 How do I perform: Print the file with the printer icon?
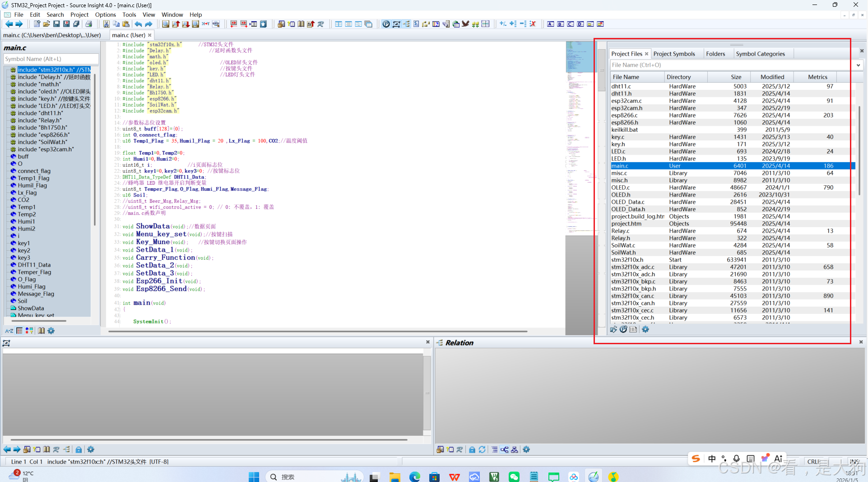(88, 24)
